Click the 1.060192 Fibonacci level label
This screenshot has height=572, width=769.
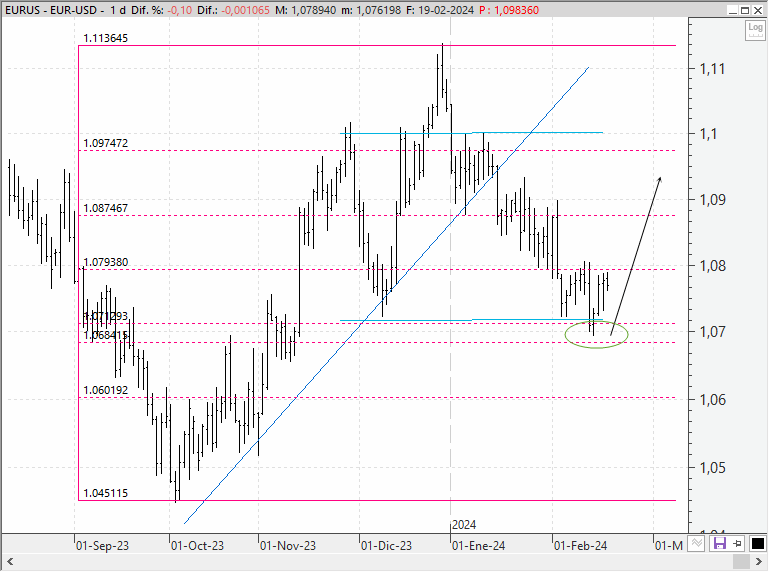105,390
